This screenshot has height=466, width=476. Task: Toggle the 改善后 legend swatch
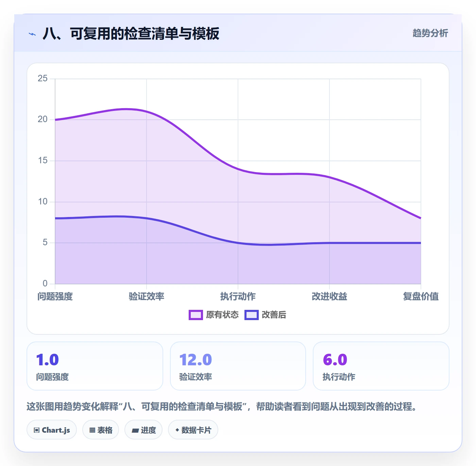point(252,315)
